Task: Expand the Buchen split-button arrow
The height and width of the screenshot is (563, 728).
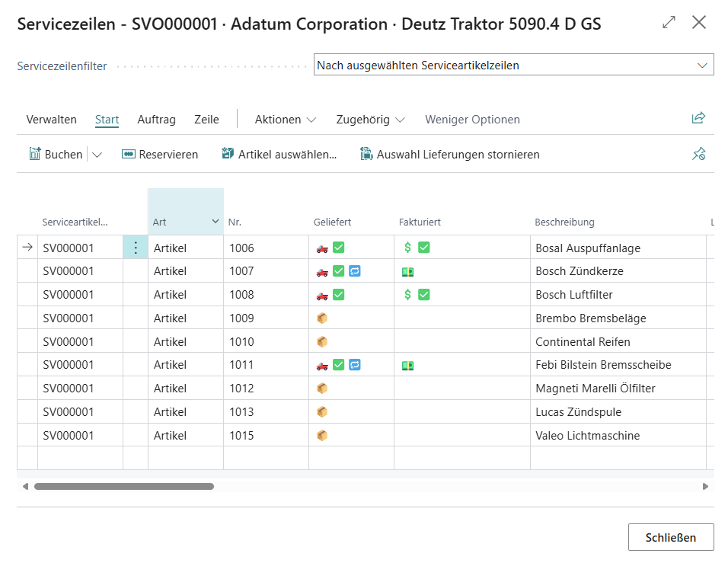Action: click(97, 155)
